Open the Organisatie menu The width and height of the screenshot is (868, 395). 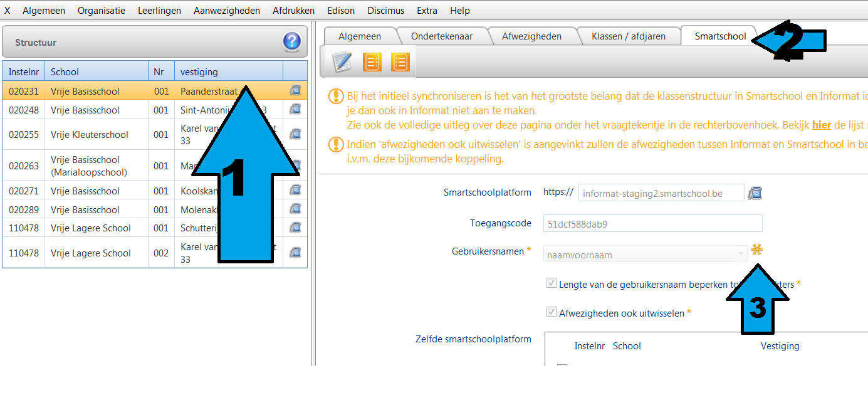[102, 11]
